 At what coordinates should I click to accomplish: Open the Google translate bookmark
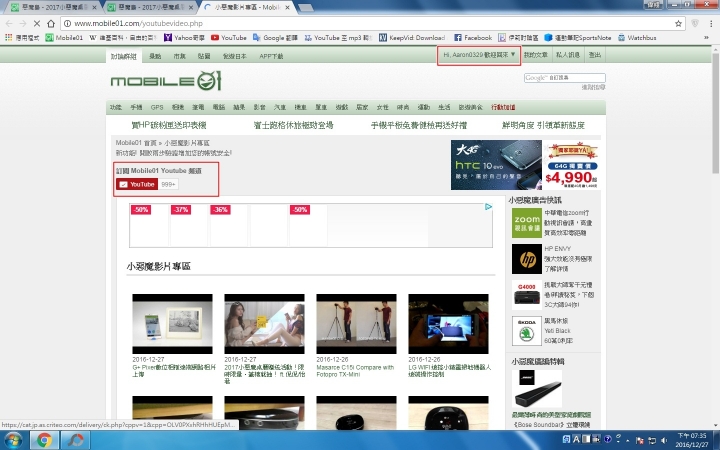pos(275,38)
